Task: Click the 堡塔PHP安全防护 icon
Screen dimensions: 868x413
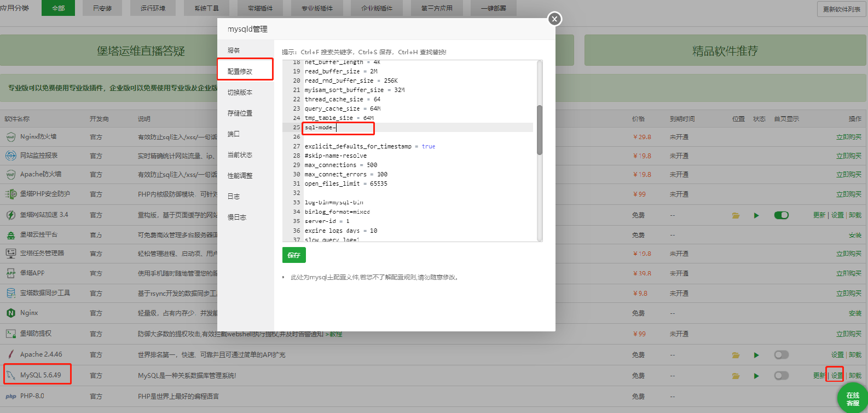Action: click(x=11, y=194)
